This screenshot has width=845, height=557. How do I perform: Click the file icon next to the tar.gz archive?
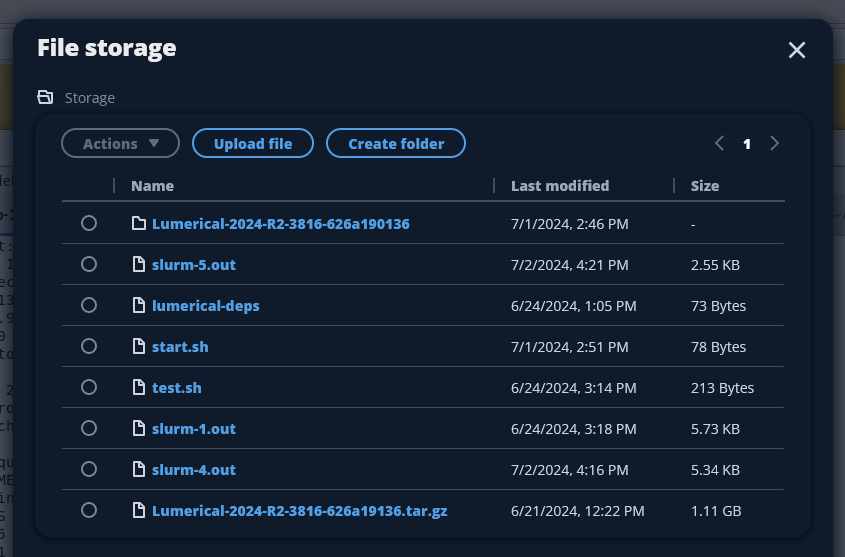point(139,510)
